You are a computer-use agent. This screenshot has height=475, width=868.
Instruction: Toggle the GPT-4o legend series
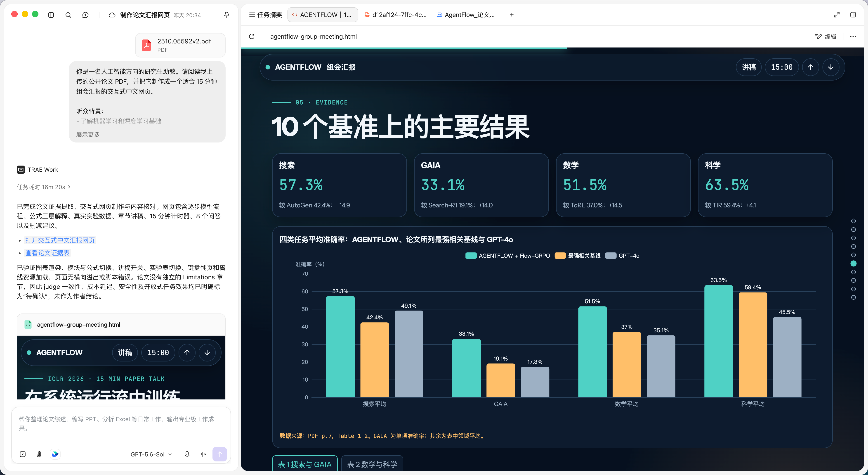tap(622, 256)
